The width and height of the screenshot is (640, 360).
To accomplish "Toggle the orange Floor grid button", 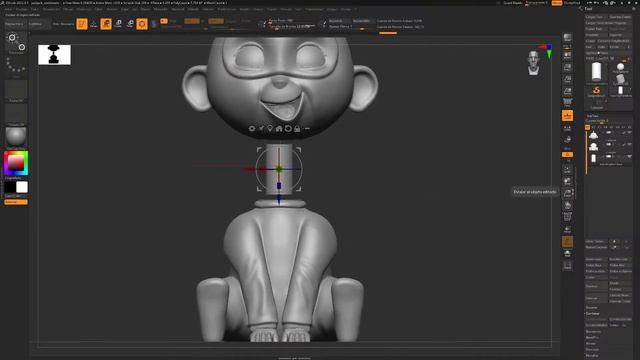I will click(x=567, y=116).
